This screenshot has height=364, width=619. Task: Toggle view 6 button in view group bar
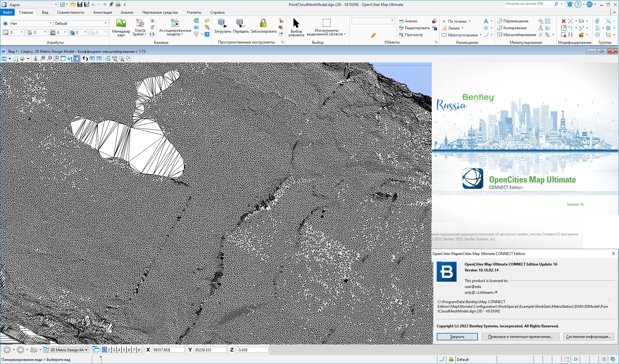tap(129, 350)
